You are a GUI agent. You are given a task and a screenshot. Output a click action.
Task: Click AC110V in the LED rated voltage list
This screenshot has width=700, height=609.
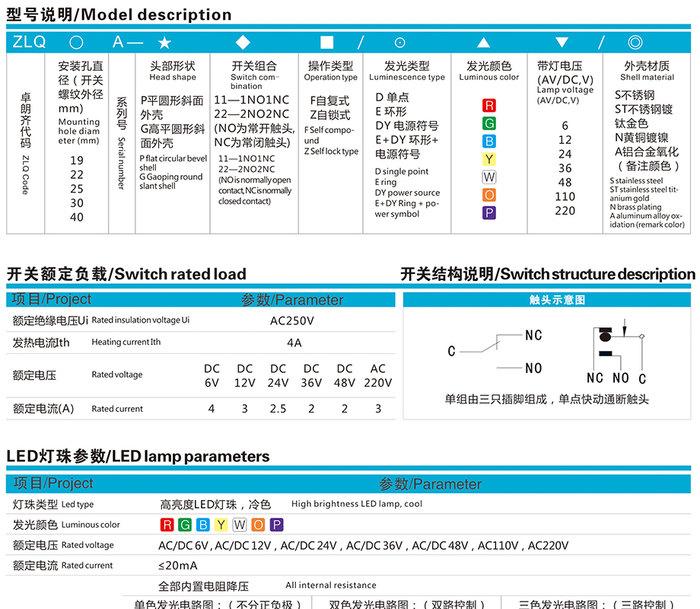click(498, 546)
